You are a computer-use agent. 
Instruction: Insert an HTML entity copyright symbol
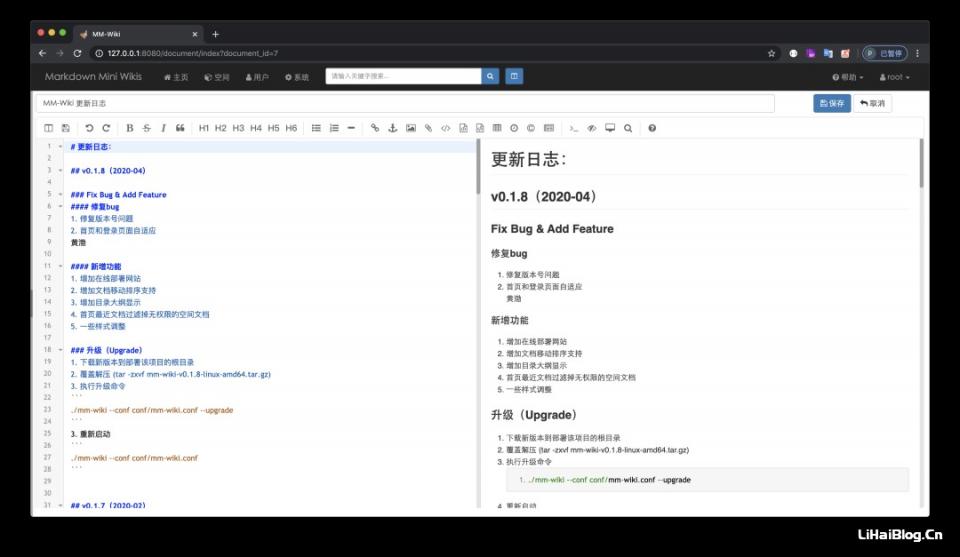(x=531, y=128)
